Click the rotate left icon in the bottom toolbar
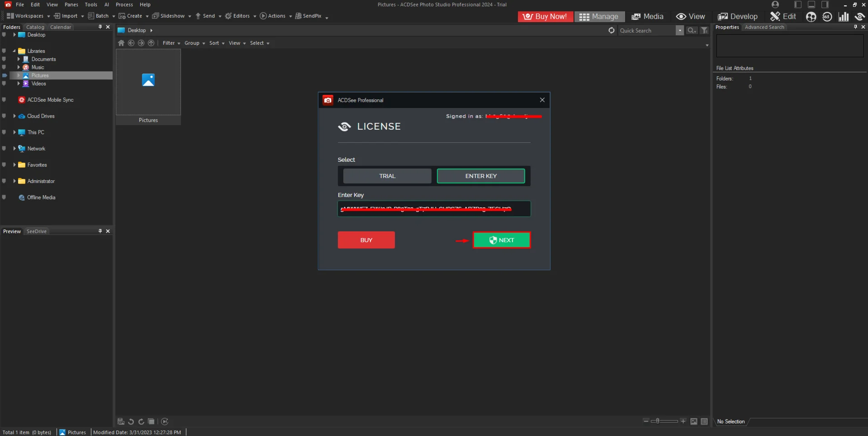868x436 pixels. (x=131, y=422)
